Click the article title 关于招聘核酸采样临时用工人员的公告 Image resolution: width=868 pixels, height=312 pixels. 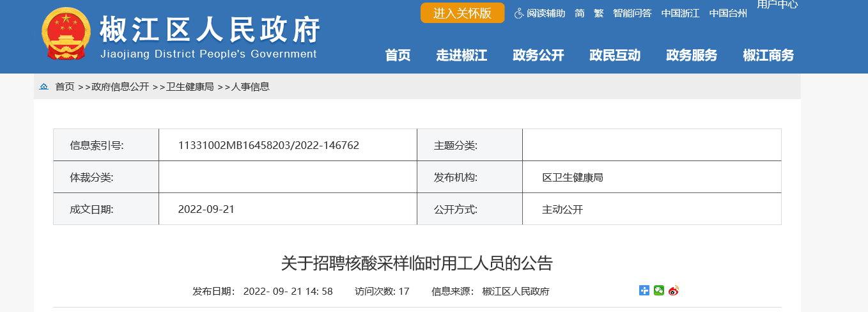pos(417,263)
